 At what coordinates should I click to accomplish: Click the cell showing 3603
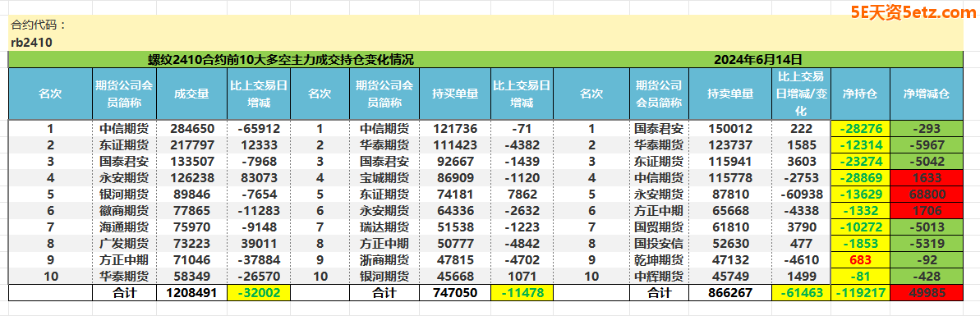[802, 161]
